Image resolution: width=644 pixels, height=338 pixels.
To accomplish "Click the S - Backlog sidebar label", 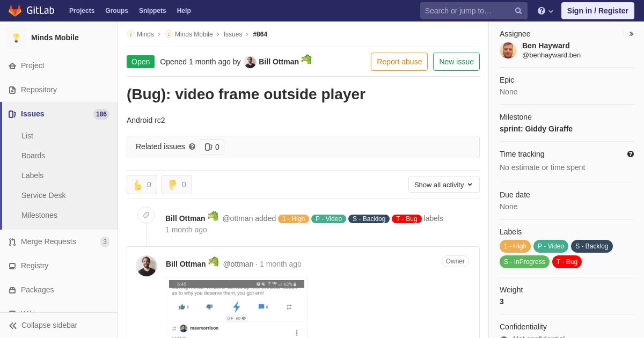I will click(592, 246).
